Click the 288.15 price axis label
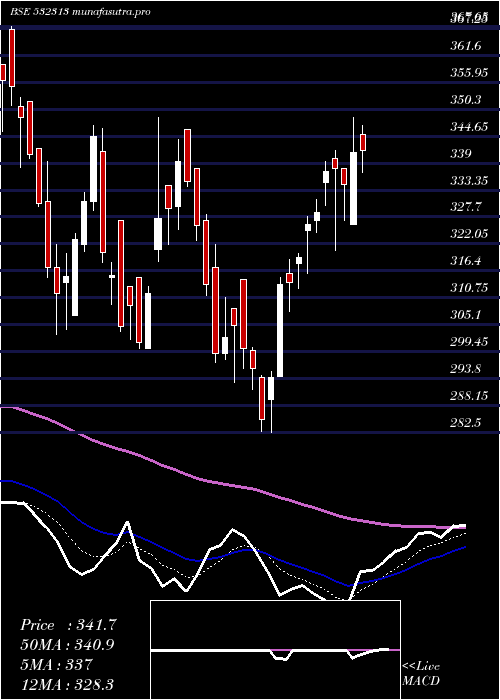Screen dimensions: 500x700 469,396
